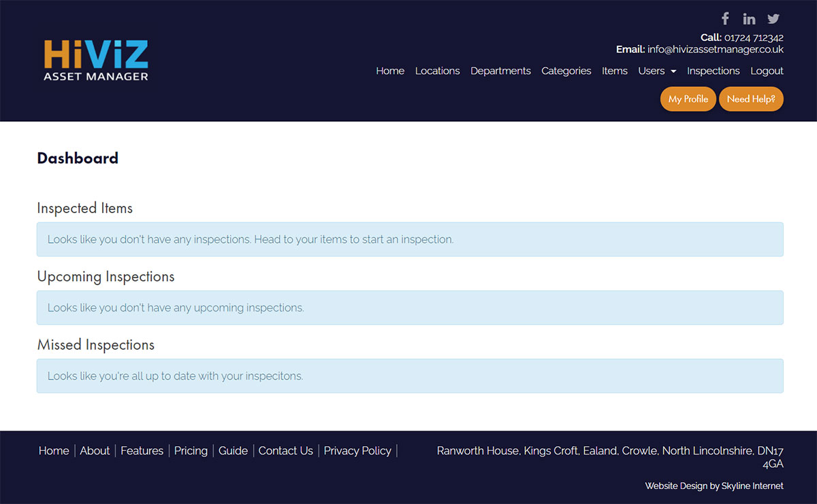817x504 pixels.
Task: Click the My Profile button
Action: (x=688, y=99)
